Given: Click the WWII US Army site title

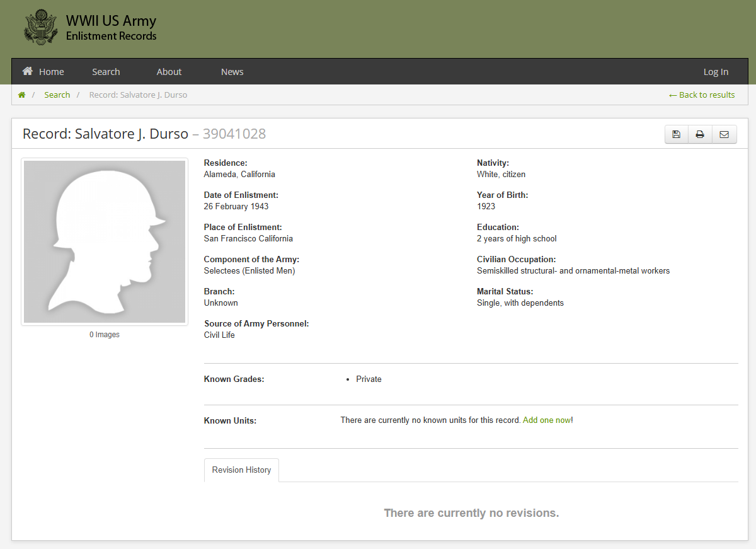Looking at the screenshot, I should (x=111, y=21).
